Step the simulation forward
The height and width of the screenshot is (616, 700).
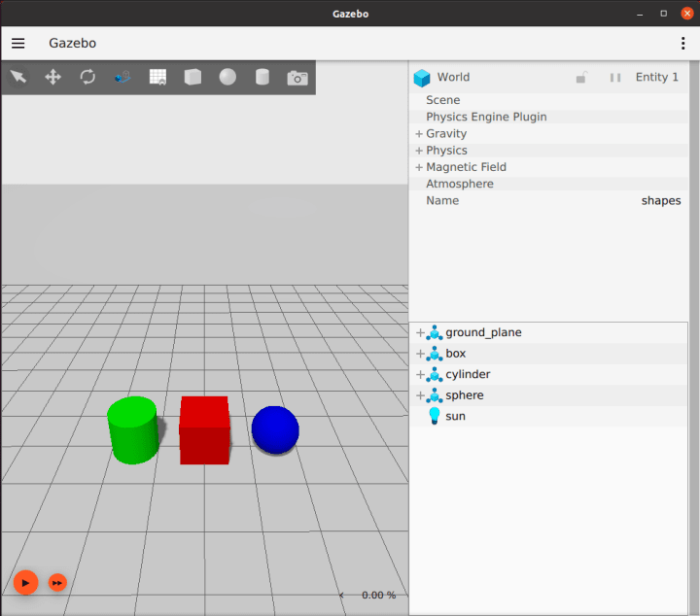(x=57, y=583)
